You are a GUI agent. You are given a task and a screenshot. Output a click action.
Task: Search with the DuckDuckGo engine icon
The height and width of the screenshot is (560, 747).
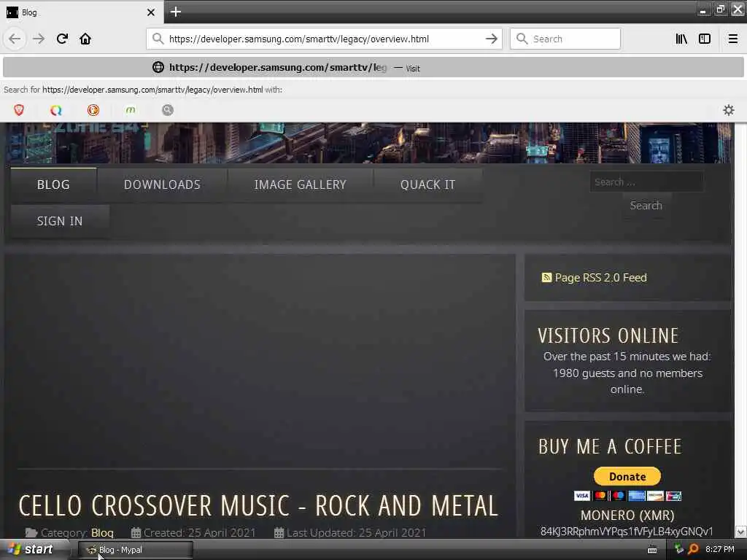click(x=93, y=110)
